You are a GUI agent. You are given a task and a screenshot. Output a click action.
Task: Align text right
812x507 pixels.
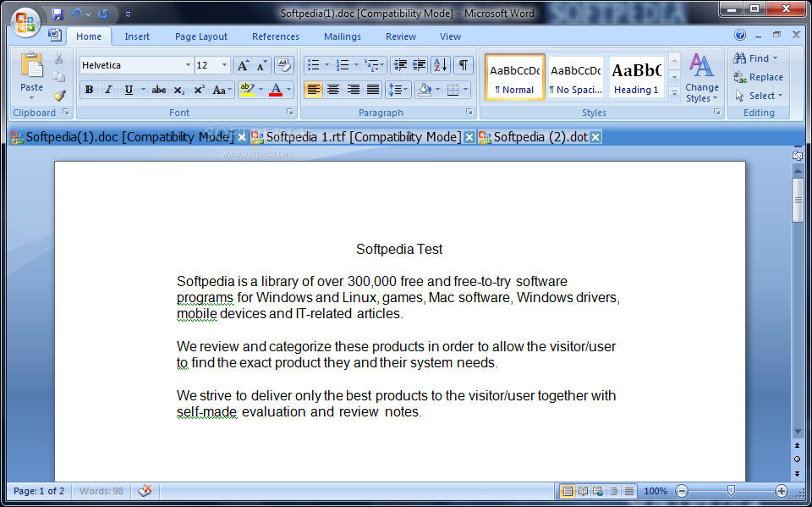coord(353,90)
